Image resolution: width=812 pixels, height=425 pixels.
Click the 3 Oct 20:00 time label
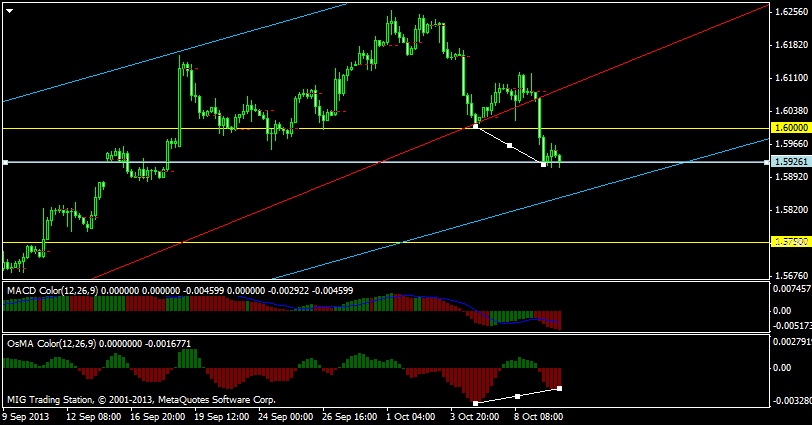tap(475, 417)
